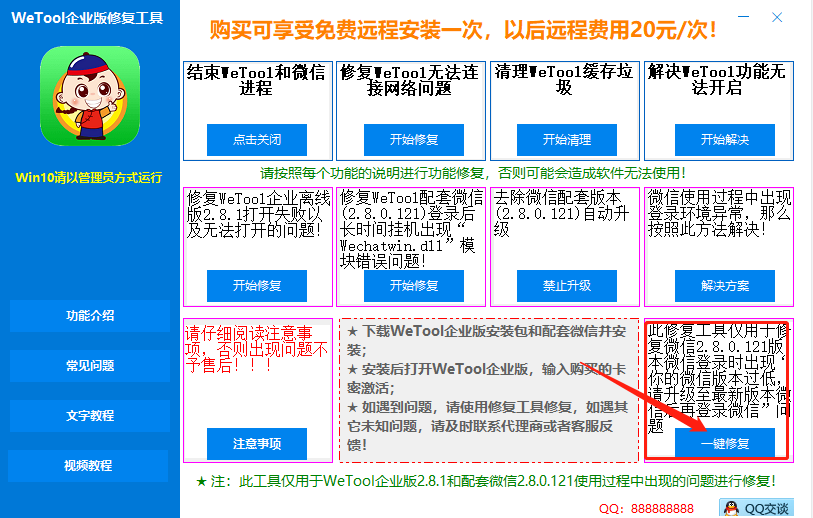The height and width of the screenshot is (518, 813).
Task: Click 点击关闭 to end WeTool processes
Action: 257,139
